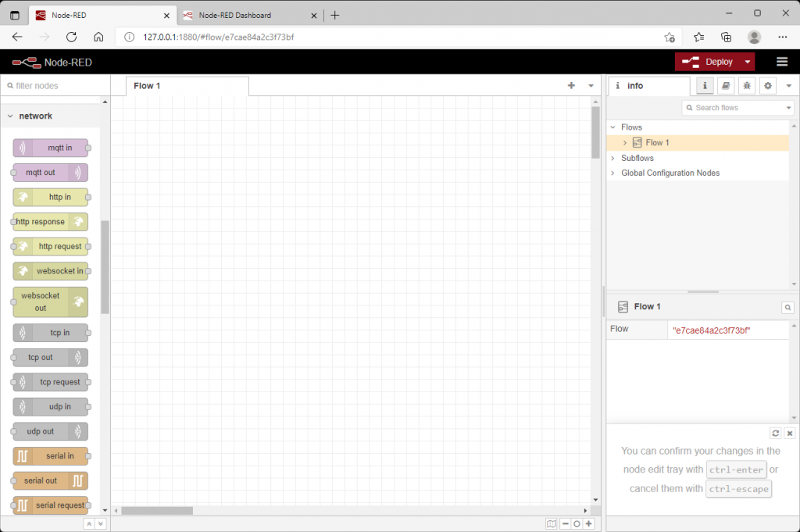Click the filter nodes search field

[x=56, y=86]
